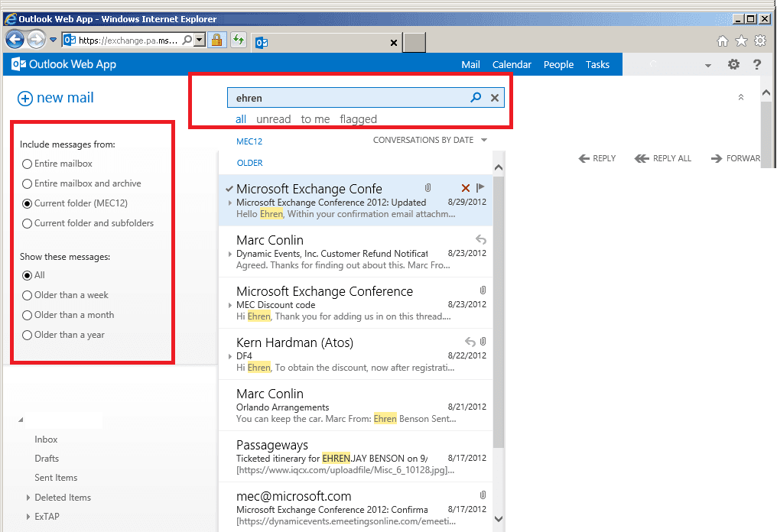Clear the ehren search with X icon

pyautogui.click(x=495, y=98)
